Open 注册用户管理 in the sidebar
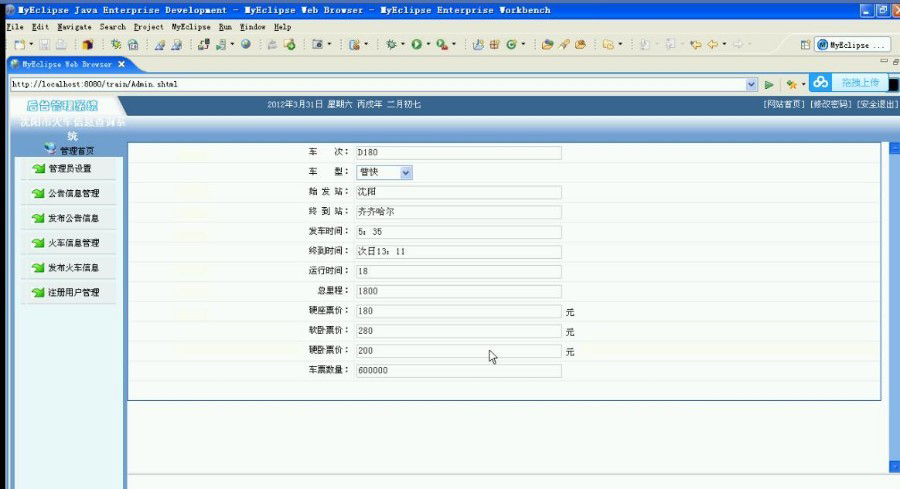The height and width of the screenshot is (489, 900). point(73,292)
